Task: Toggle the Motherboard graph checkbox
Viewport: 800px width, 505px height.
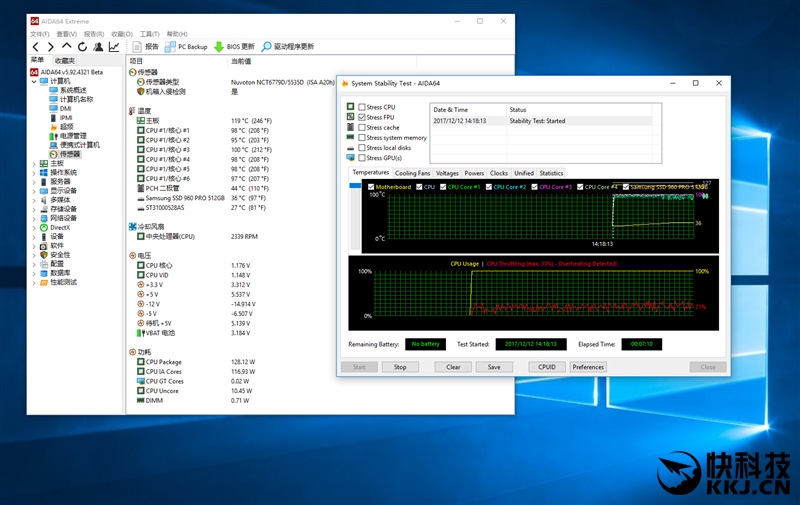Action: [x=371, y=187]
